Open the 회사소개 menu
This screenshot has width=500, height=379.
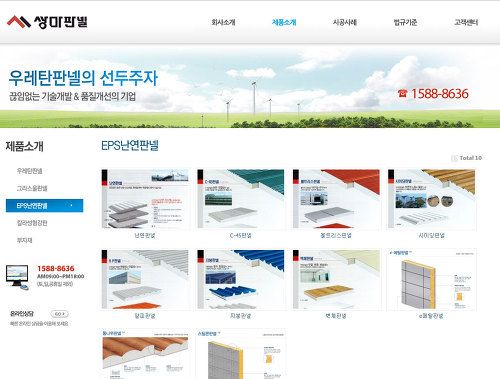pos(223,22)
